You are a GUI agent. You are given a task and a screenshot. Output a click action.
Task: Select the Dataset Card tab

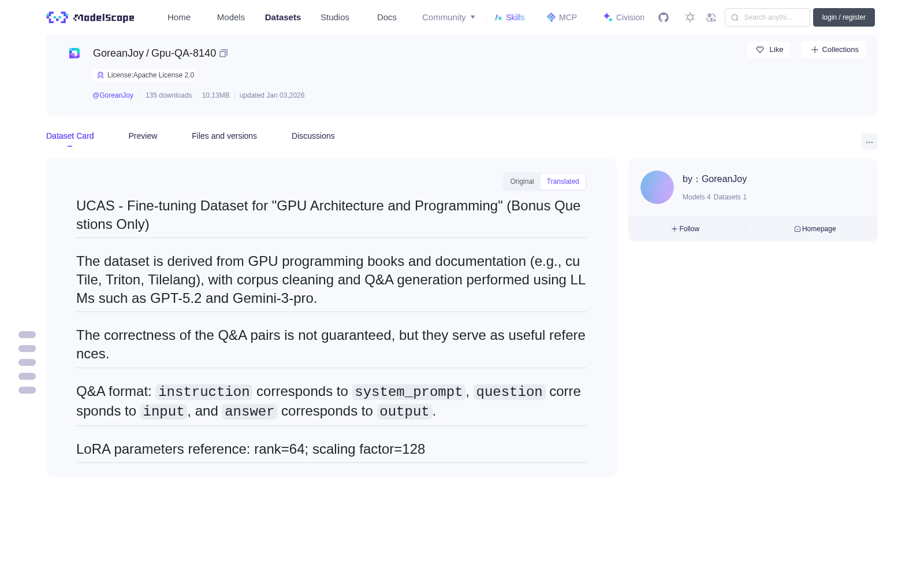pos(70,136)
